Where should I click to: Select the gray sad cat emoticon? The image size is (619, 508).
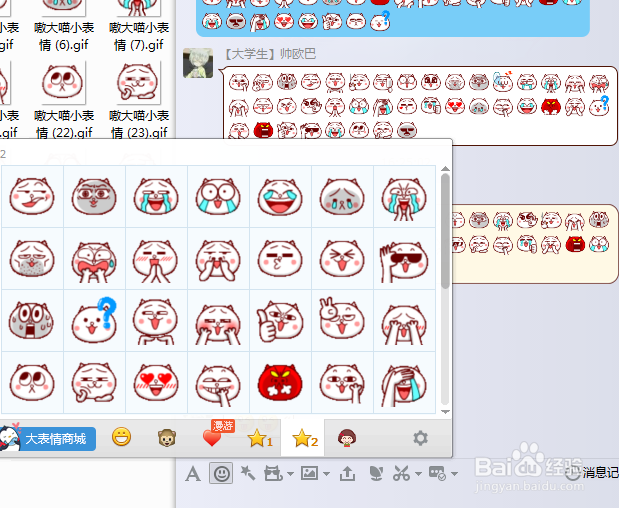coord(342,196)
